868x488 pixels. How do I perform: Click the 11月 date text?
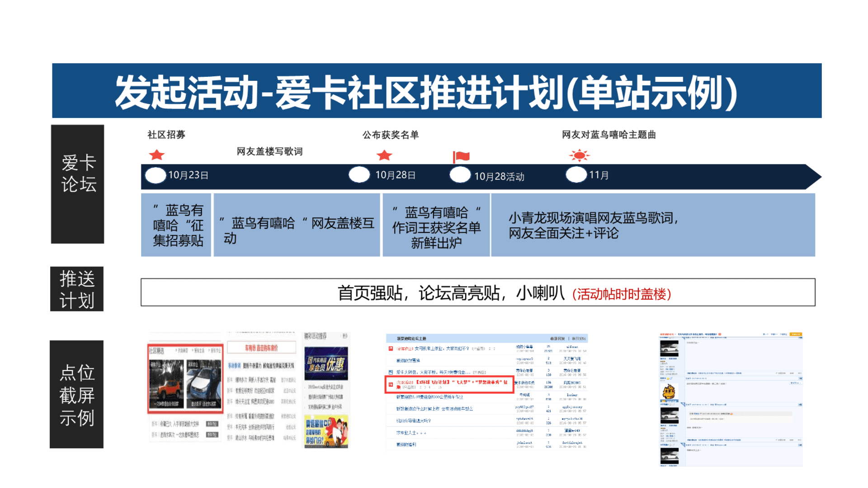tap(599, 175)
